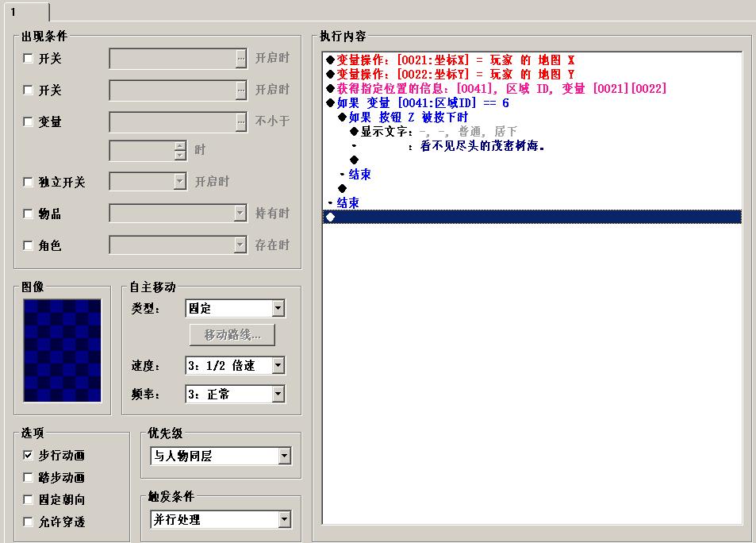
Task: Select the 显示文字 command line
Action: click(532, 131)
